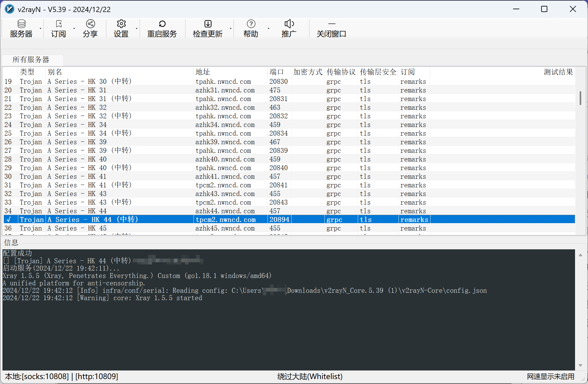The image size is (588, 384).
Task: Click the checkmark on the active server row
Action: click(9, 219)
